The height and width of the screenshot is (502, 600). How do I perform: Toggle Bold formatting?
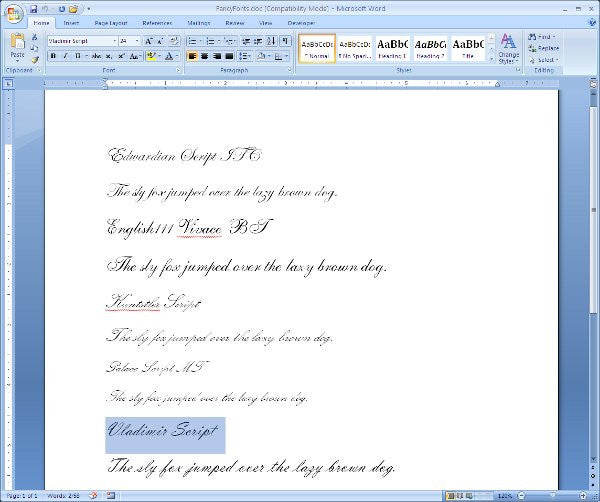coord(53,57)
